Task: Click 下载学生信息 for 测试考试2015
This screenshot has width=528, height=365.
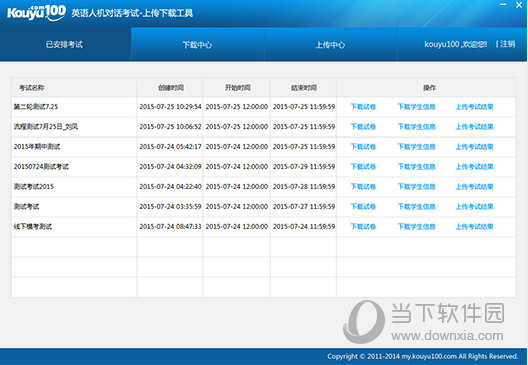Action: (x=417, y=187)
